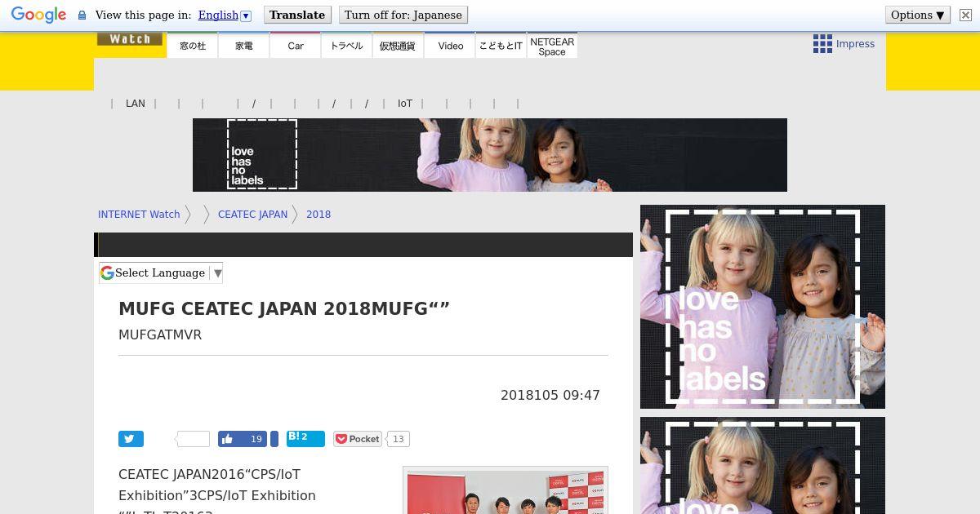The image size is (980, 514).
Task: Click the second sidebar ad with two girls
Action: pos(763,466)
